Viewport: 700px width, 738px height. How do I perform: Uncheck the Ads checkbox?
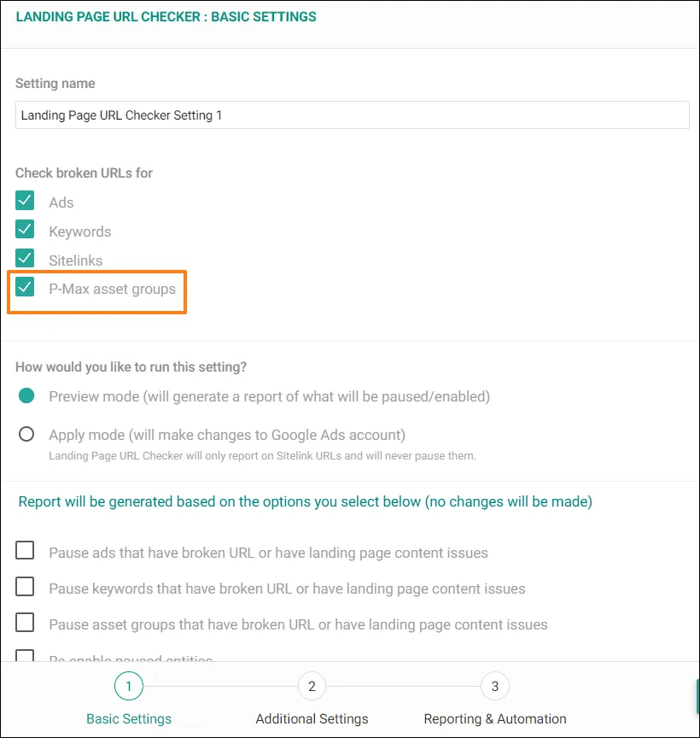[x=25, y=201]
